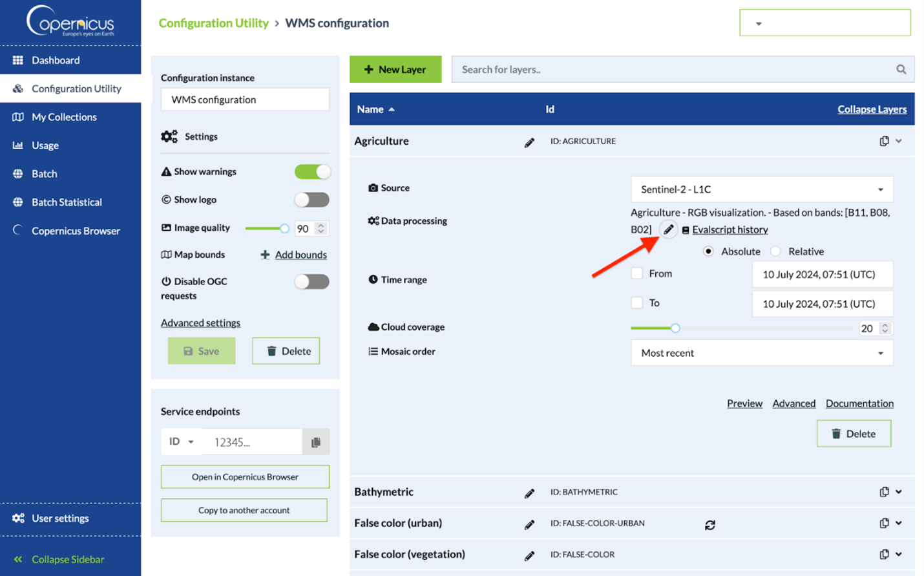924x576 pixels.
Task: Edit the False color (vegetation) layer name
Action: pos(529,555)
